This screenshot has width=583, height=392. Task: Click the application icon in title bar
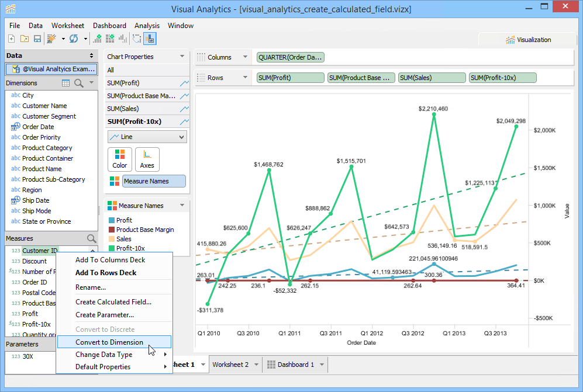click(11, 8)
